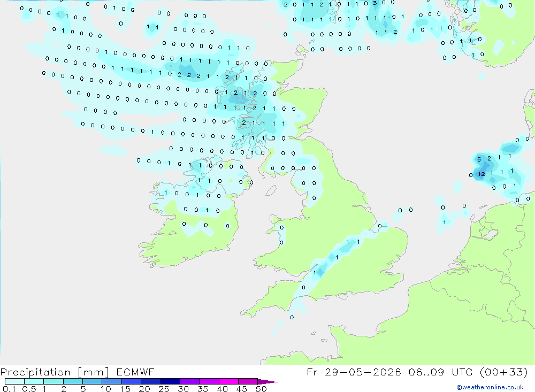
Task: Select the 1–2 mm legend swatch
Action: tap(53, 381)
